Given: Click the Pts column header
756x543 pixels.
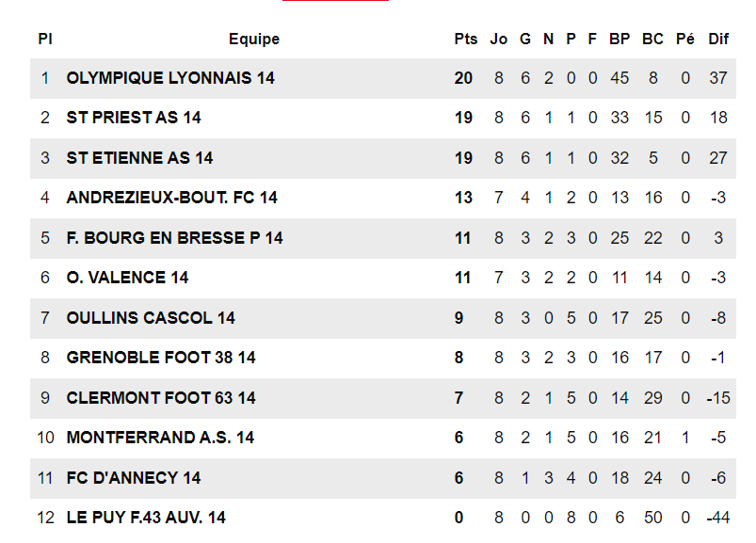Looking at the screenshot, I should click(x=466, y=39).
